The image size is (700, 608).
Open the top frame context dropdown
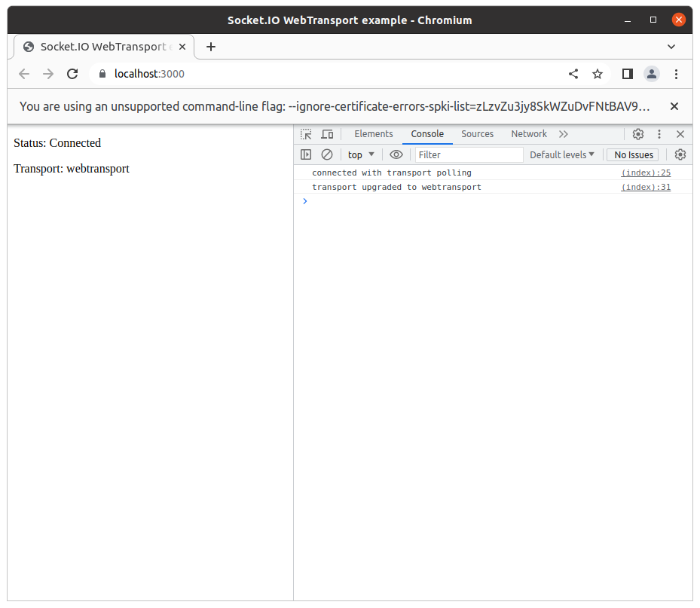(x=361, y=154)
